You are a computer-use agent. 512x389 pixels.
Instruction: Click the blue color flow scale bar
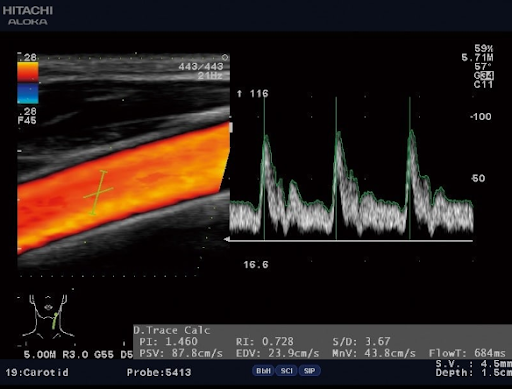pos(28,93)
